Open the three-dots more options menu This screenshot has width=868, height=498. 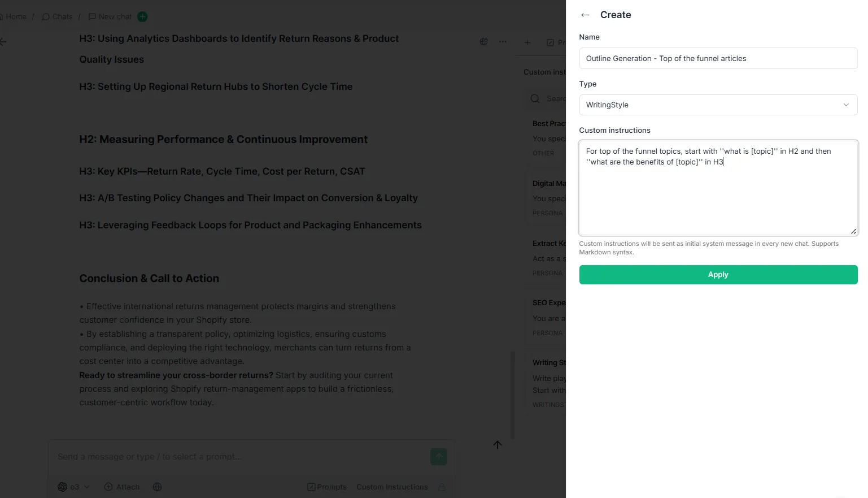tap(503, 42)
